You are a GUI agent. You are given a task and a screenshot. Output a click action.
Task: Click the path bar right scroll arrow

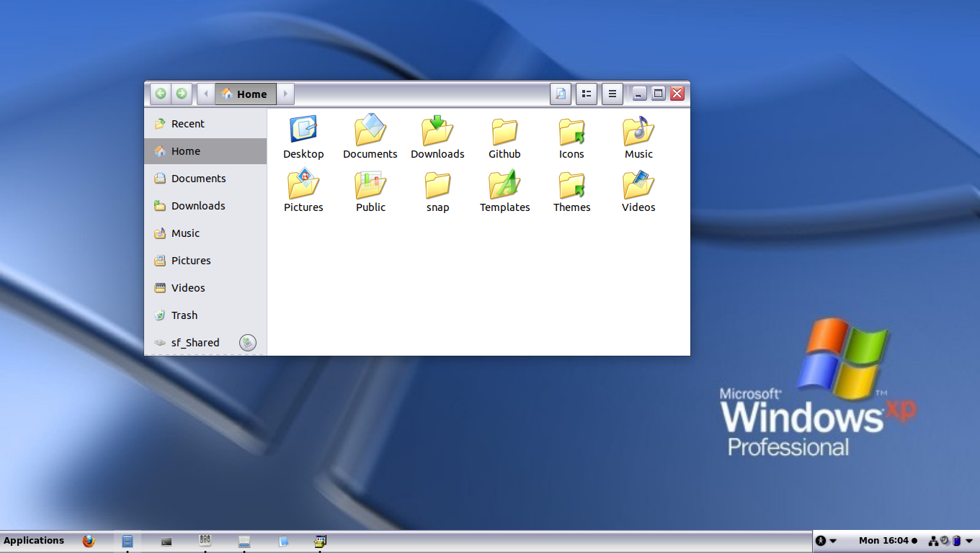click(x=285, y=94)
